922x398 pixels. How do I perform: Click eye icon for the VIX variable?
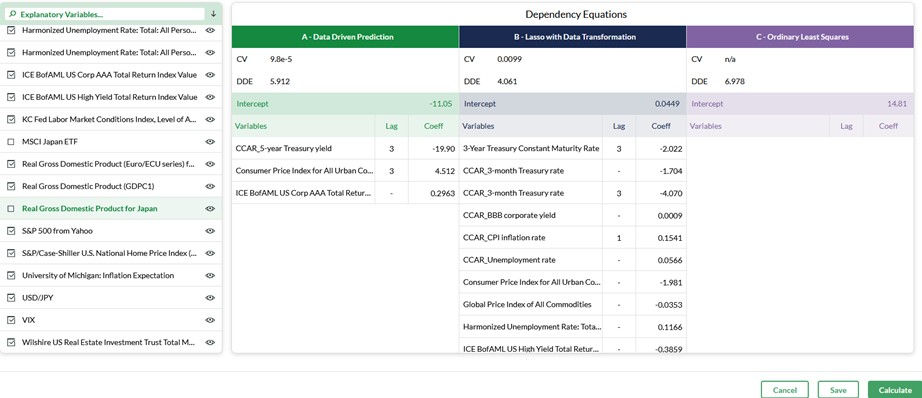tap(210, 320)
